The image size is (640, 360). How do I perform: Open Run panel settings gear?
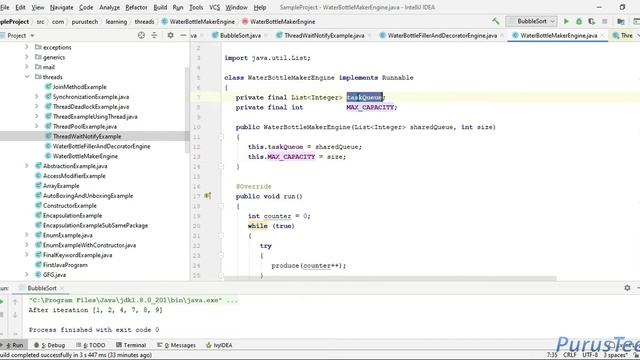(627, 288)
